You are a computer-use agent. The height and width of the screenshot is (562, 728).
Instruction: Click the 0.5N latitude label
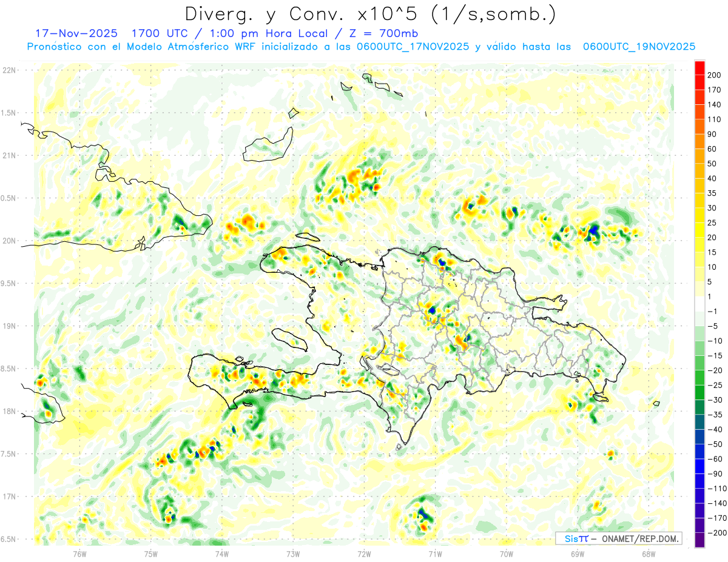tap(8, 198)
